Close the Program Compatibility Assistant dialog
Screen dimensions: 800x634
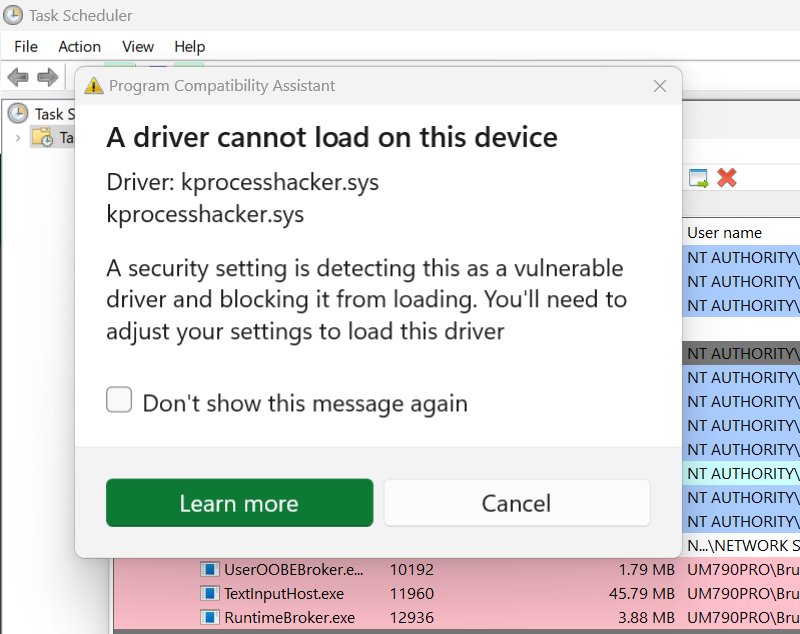659,86
